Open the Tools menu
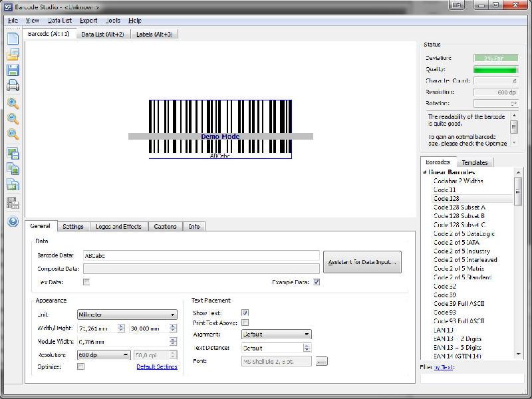The height and width of the screenshot is (399, 532). coord(113,21)
